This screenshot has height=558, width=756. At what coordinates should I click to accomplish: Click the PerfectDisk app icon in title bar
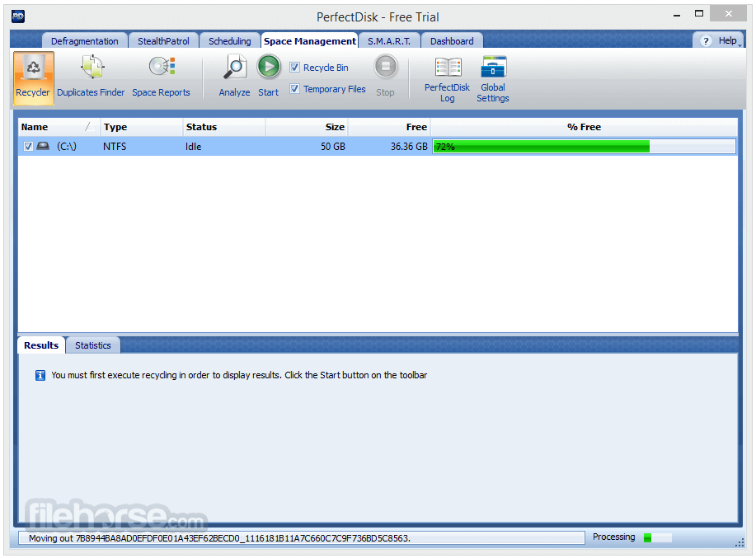point(18,16)
